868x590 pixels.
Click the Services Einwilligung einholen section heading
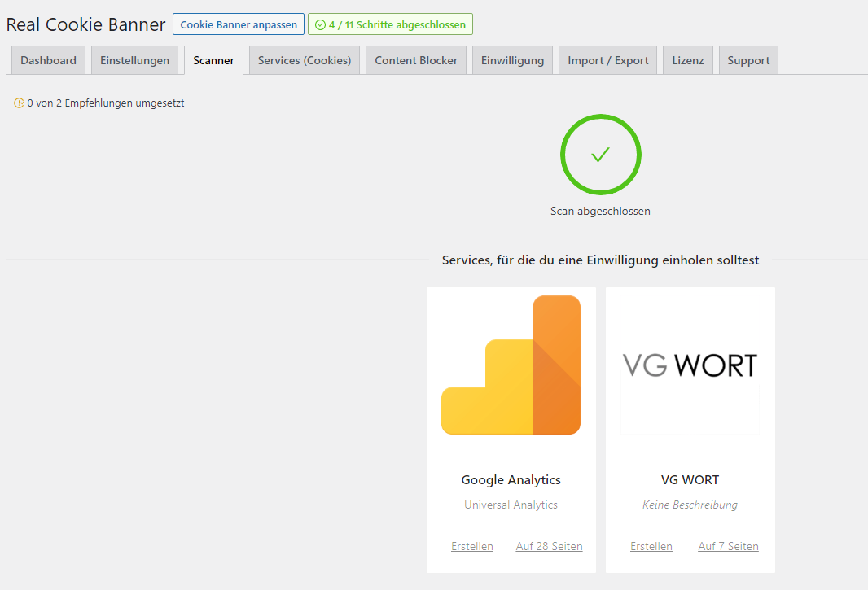pos(600,260)
